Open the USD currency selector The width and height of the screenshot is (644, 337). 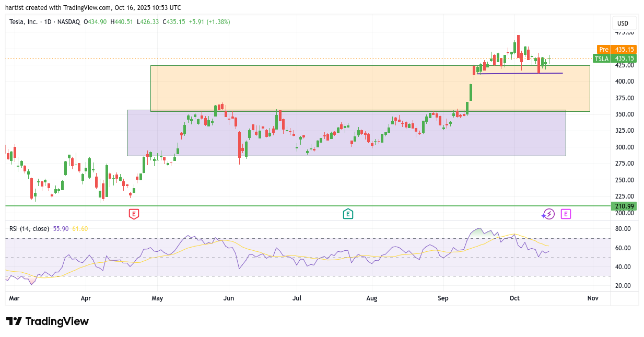coord(623,23)
